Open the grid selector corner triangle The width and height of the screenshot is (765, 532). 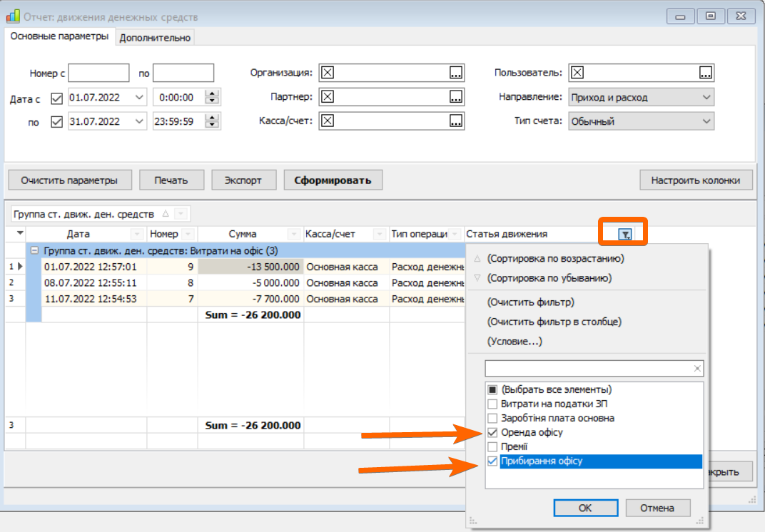point(20,233)
